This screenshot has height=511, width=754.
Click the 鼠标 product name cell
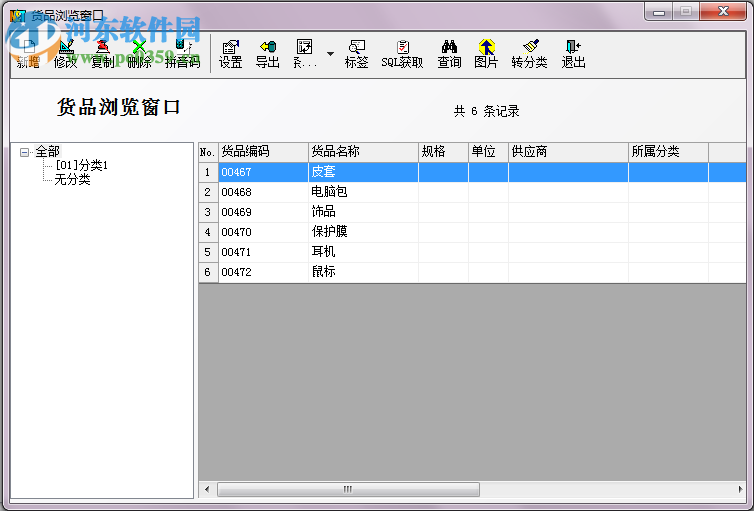tap(363, 273)
